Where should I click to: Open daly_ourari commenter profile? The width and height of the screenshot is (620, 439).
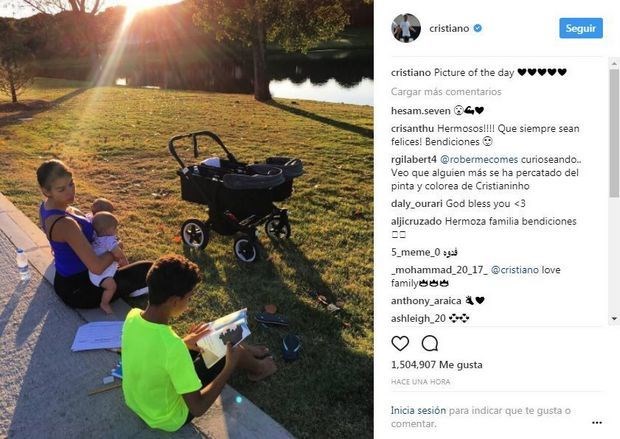(x=417, y=204)
